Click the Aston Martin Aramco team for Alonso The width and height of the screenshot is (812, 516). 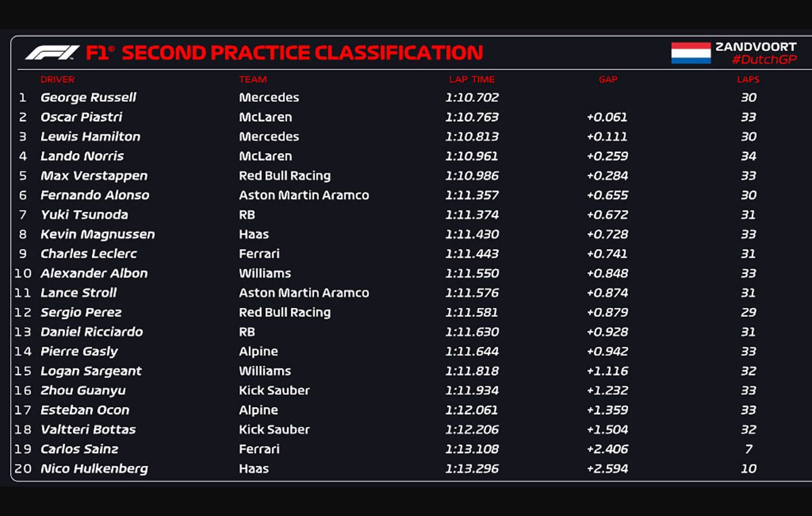point(304,195)
